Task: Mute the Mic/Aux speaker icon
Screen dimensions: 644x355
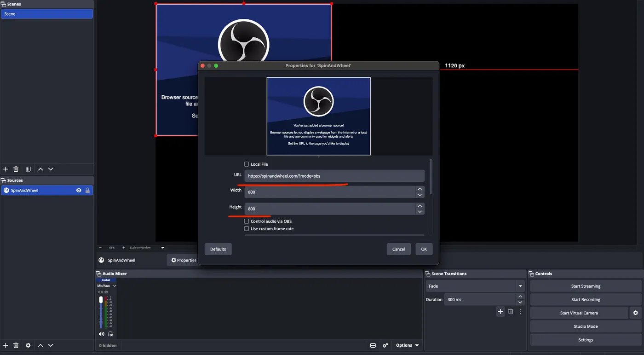Action: [x=101, y=334]
